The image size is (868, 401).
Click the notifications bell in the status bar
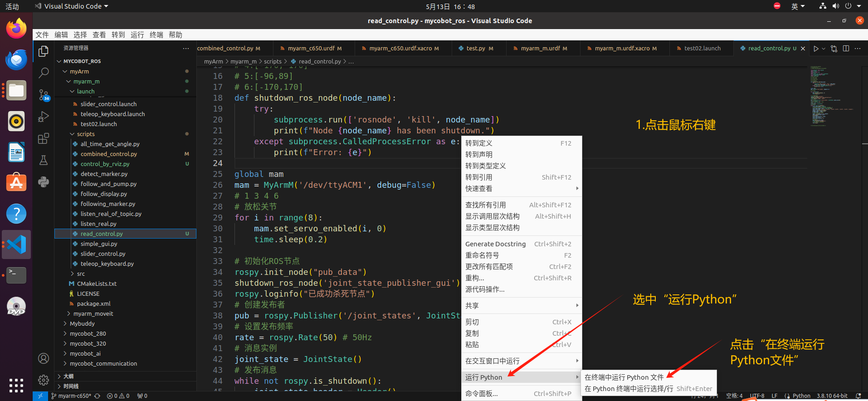click(x=858, y=396)
